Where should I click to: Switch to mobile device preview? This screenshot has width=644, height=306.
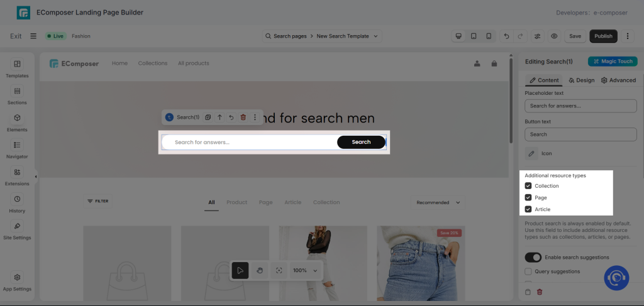pos(489,36)
